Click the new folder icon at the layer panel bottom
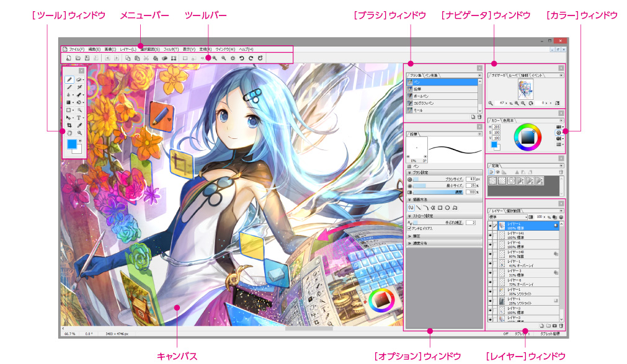Viewport: 627px width, 364px height. (548, 326)
